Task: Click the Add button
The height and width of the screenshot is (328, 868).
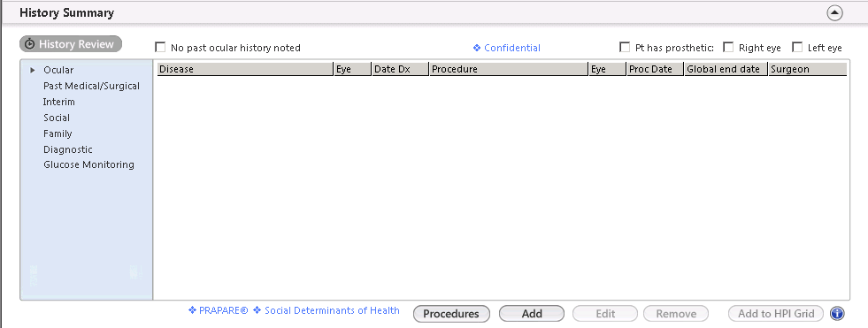Action: pos(532,314)
